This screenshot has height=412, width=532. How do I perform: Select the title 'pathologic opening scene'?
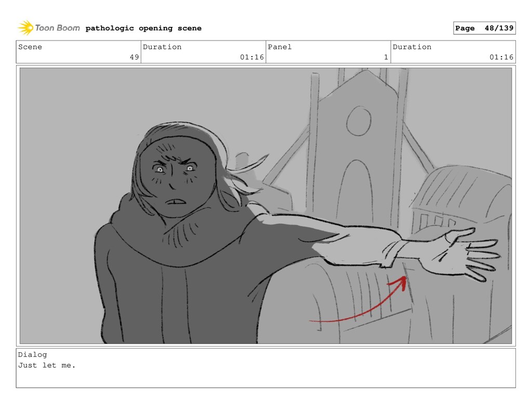click(143, 28)
